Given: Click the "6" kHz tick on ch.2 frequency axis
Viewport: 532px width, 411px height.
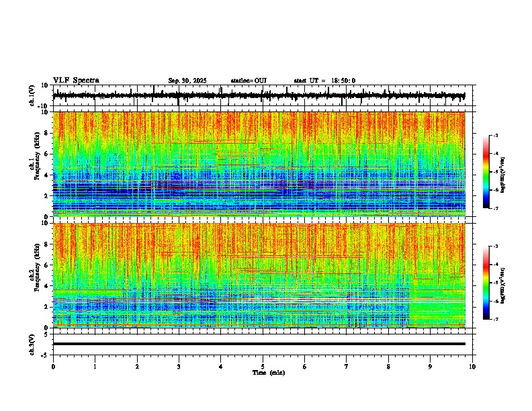Looking at the screenshot, I should pos(47,265).
